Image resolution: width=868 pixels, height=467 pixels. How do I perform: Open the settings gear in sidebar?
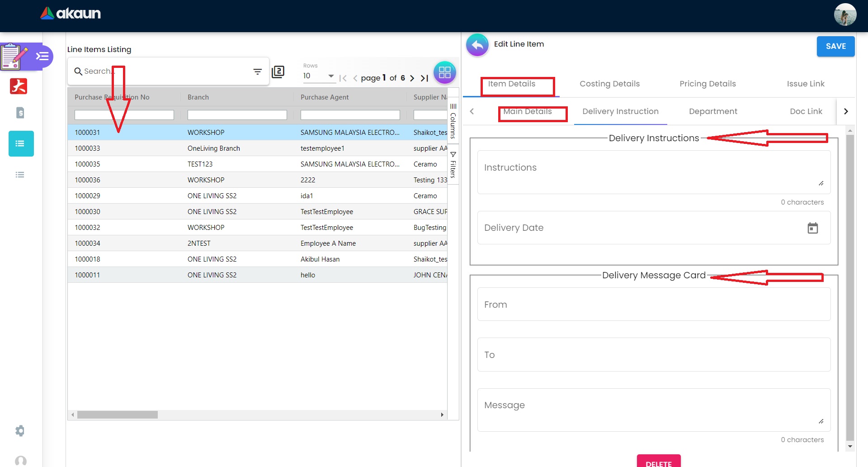click(20, 430)
